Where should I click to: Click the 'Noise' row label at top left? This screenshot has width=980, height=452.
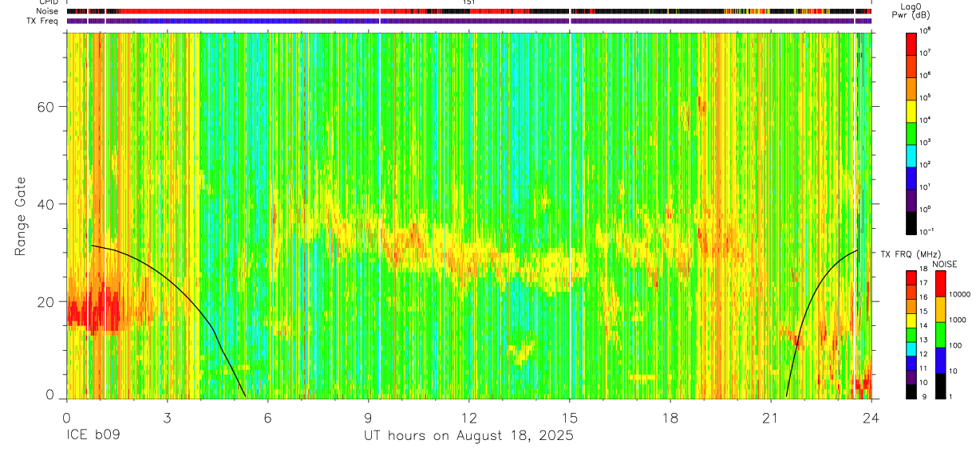47,11
